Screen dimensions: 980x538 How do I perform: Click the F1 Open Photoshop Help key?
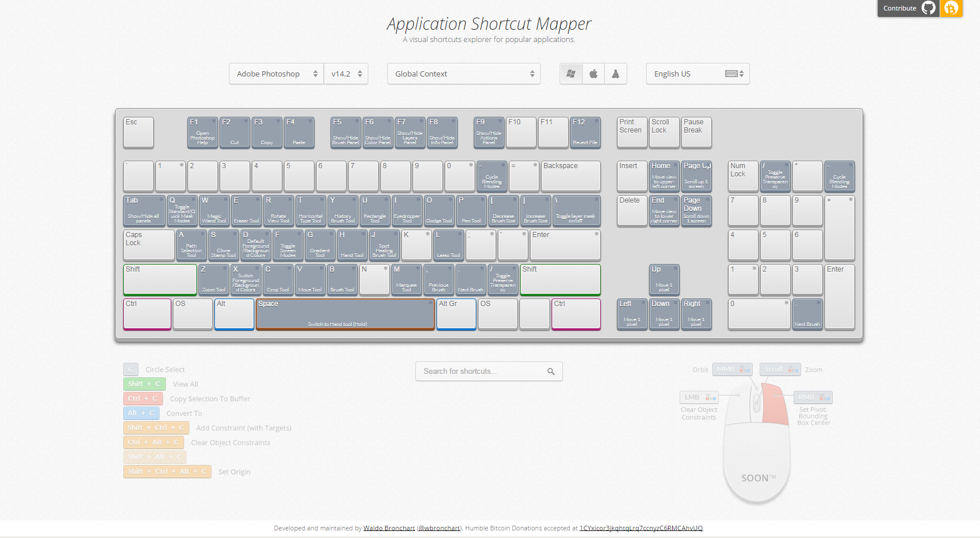coord(203,133)
